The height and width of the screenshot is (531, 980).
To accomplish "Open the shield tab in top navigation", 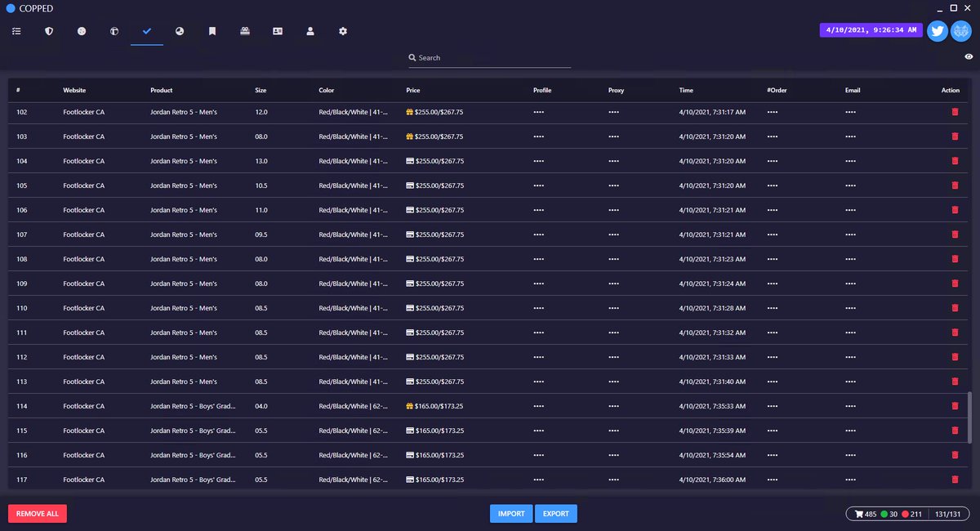I will coord(49,31).
